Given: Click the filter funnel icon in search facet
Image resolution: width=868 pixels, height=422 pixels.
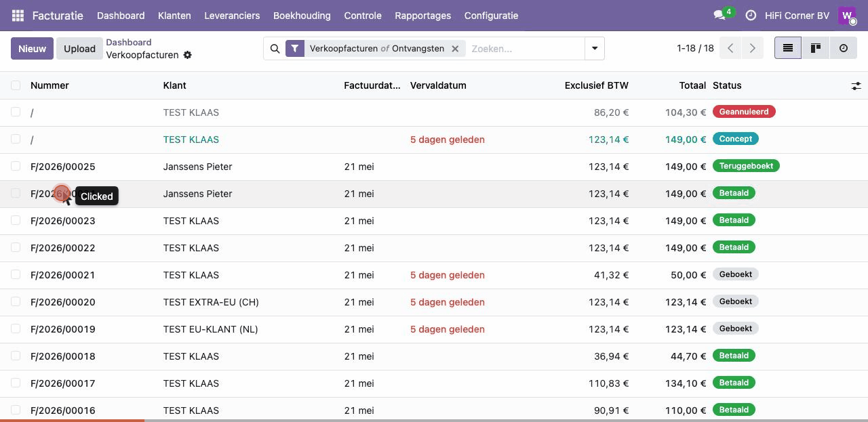Looking at the screenshot, I should tap(295, 49).
